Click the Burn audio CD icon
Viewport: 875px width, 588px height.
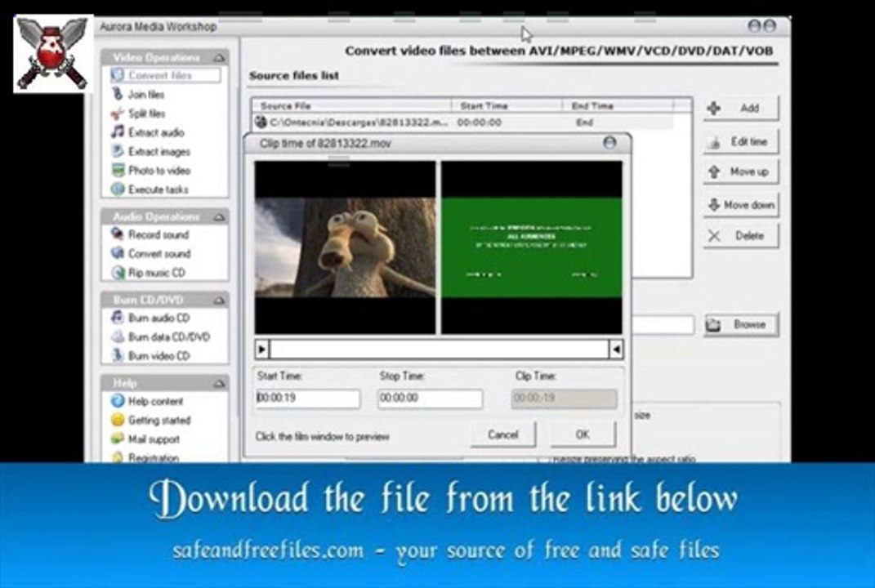coord(117,318)
